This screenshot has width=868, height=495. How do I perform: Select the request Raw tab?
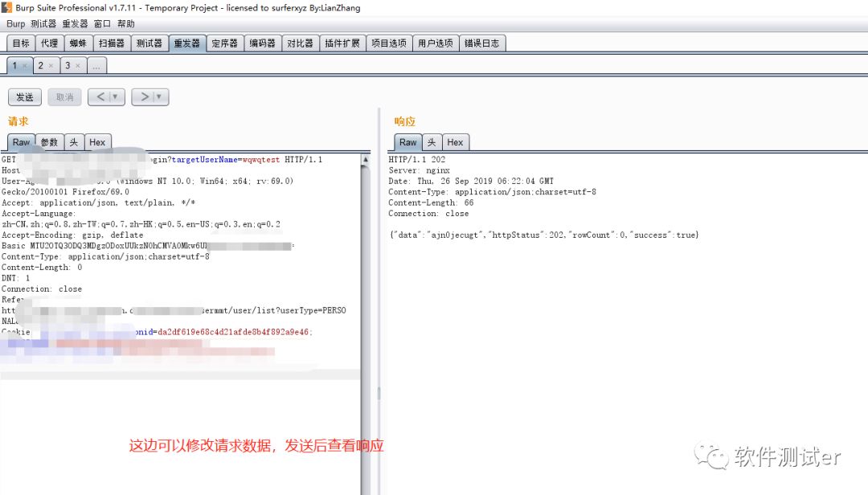point(21,142)
